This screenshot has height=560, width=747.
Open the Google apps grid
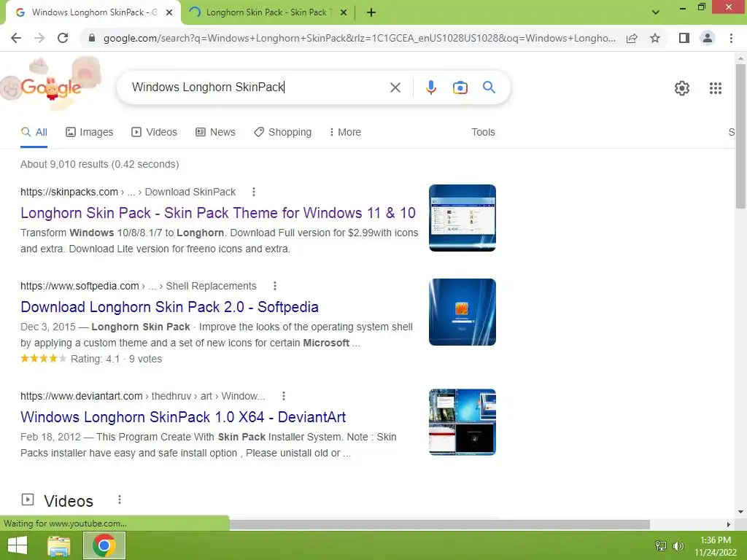pyautogui.click(x=715, y=88)
